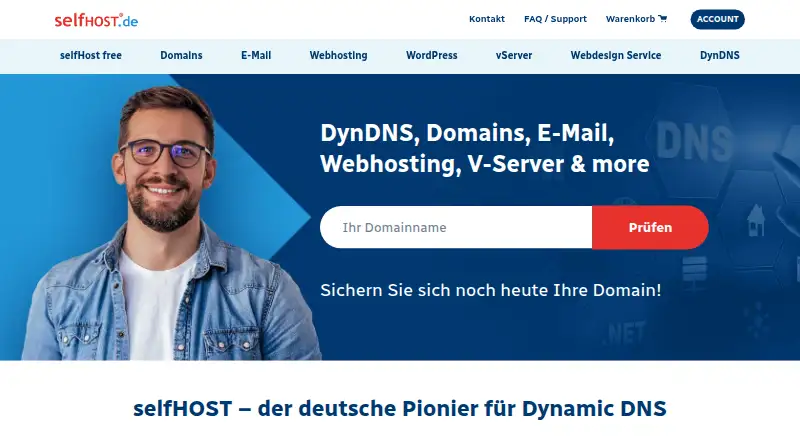
Task: Open the Domains menu item
Action: tap(181, 55)
